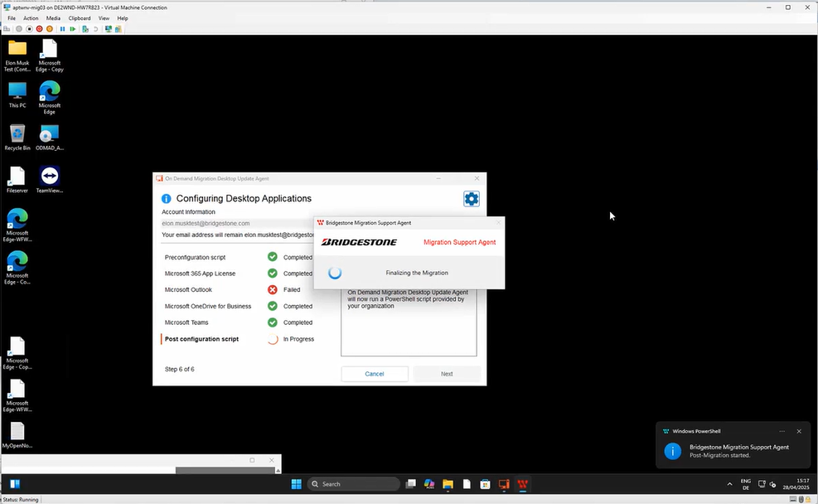Screen dimensions: 818x504
Task: Select the Fileserver desktop shortcut
Action: pyautogui.click(x=17, y=180)
